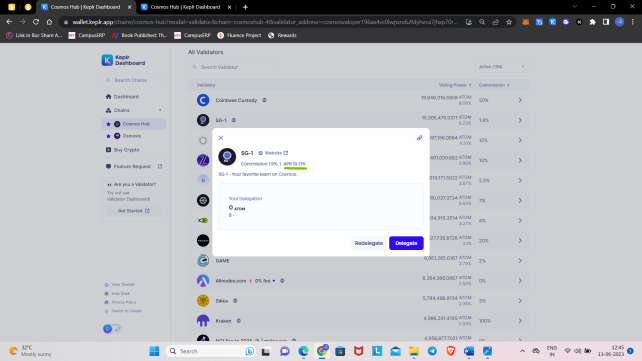642x361 pixels.
Task: Focus the Search Chains field
Action: (x=134, y=80)
